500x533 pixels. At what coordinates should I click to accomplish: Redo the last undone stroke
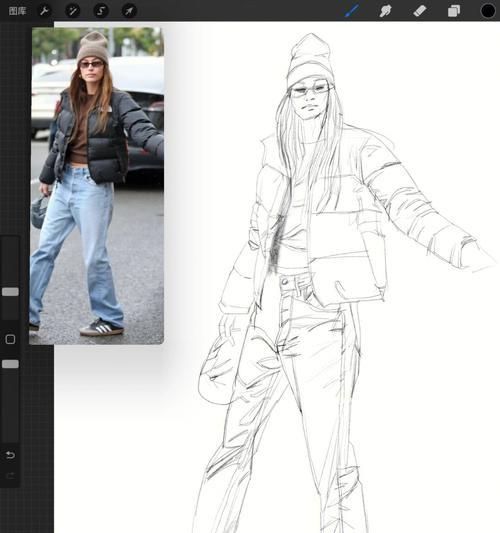coord(10,476)
